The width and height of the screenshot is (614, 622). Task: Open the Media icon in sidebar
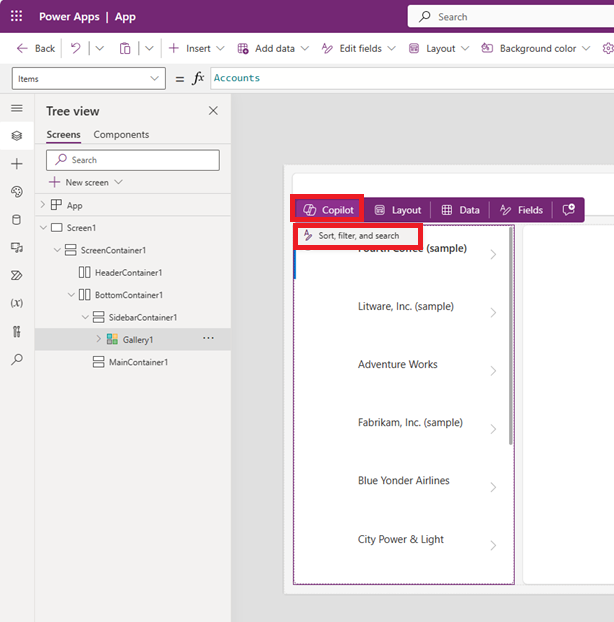(x=16, y=247)
